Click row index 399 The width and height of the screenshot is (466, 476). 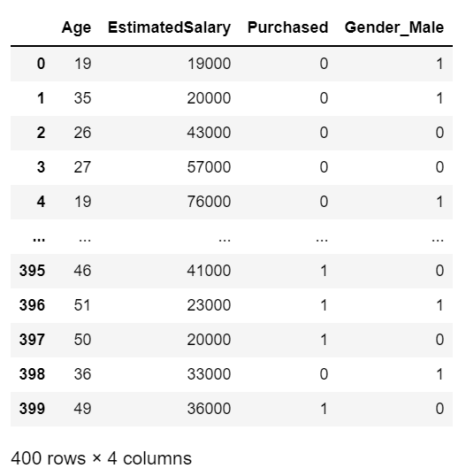coord(32,409)
